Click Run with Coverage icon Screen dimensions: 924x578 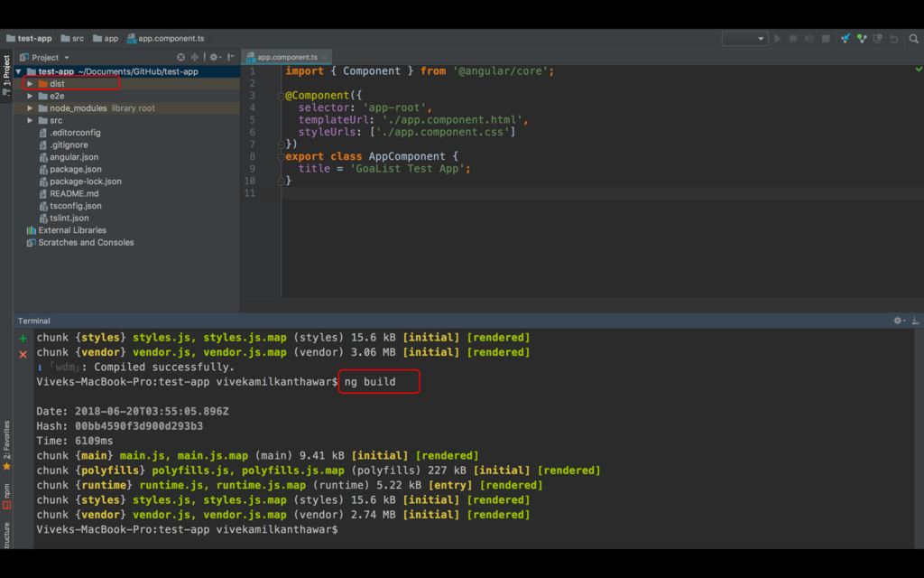click(x=809, y=38)
